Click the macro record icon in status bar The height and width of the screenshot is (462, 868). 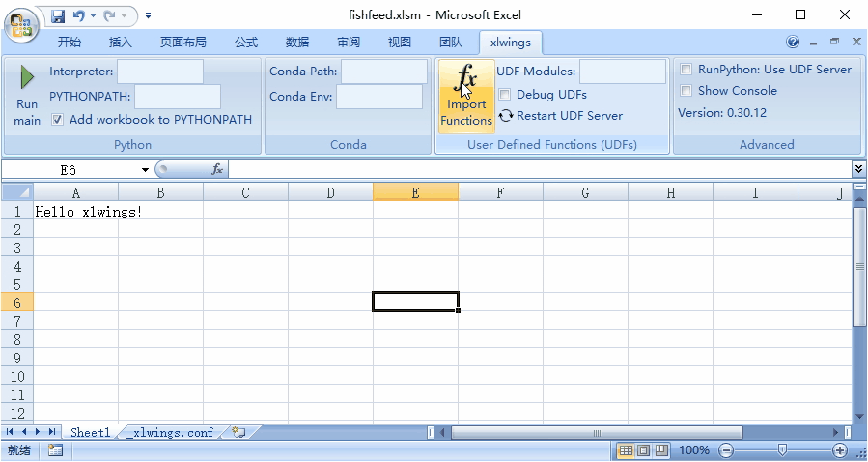[55, 450]
